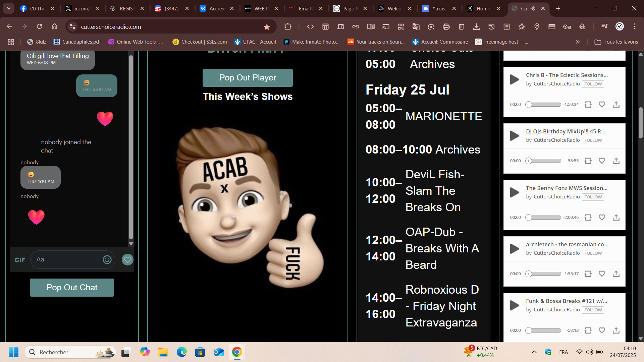
Task: Open emoji picker in chat input
Action: tap(107, 260)
